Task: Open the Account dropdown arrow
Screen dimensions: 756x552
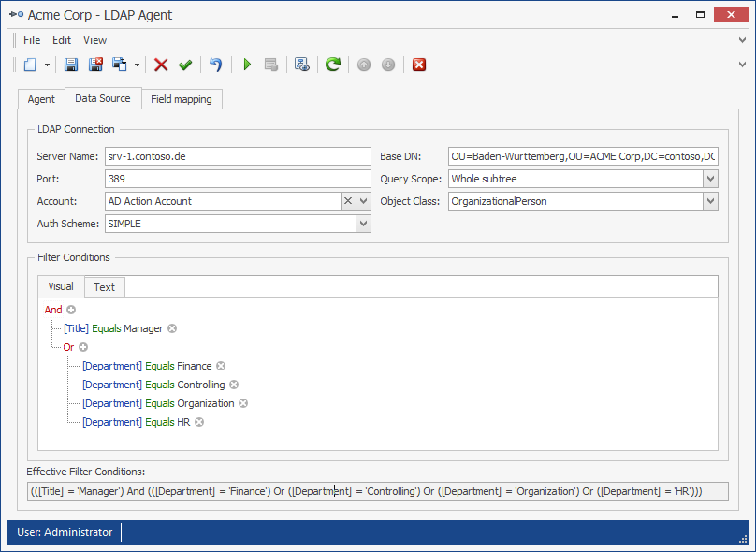Action: tap(364, 201)
